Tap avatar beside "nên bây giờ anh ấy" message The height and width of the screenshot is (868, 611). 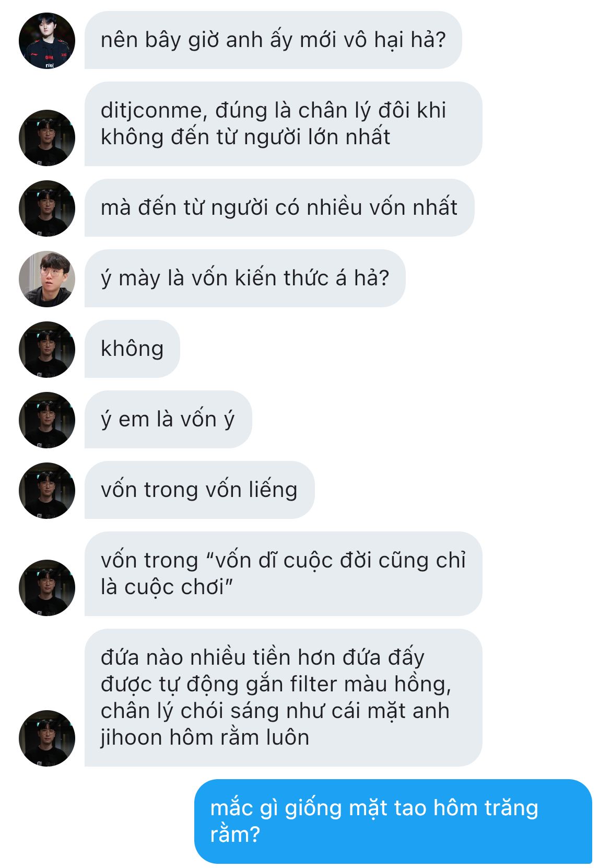click(47, 41)
